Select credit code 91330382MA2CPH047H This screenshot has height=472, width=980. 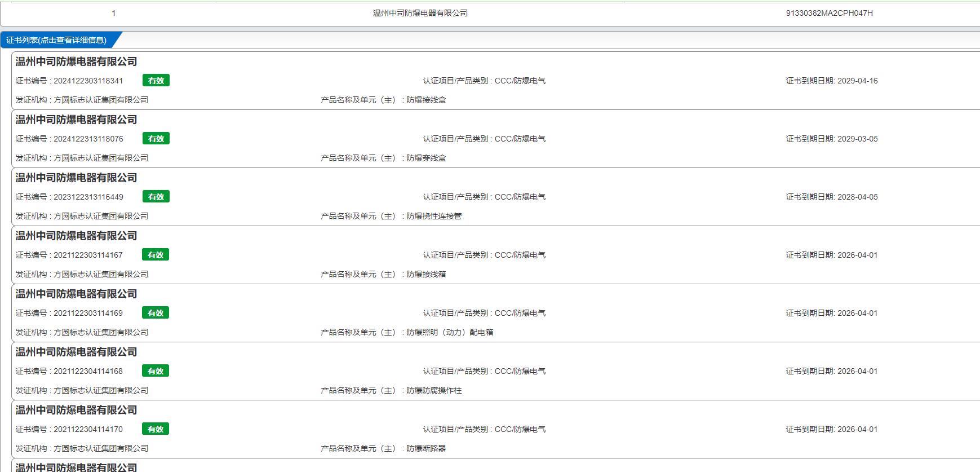click(x=829, y=13)
